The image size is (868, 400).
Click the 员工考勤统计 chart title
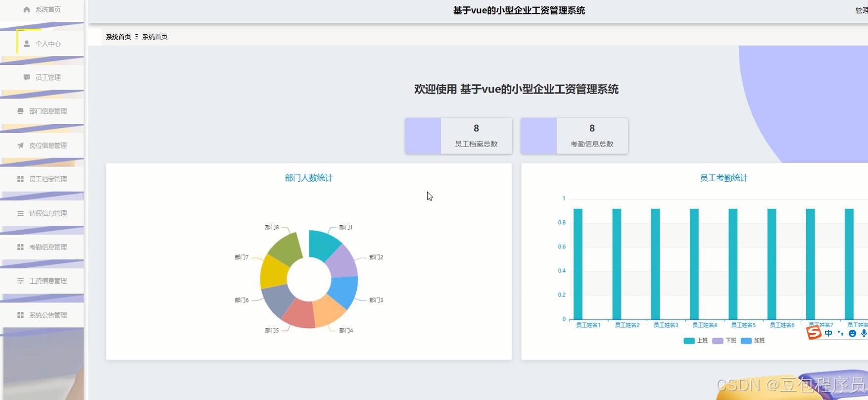(723, 178)
